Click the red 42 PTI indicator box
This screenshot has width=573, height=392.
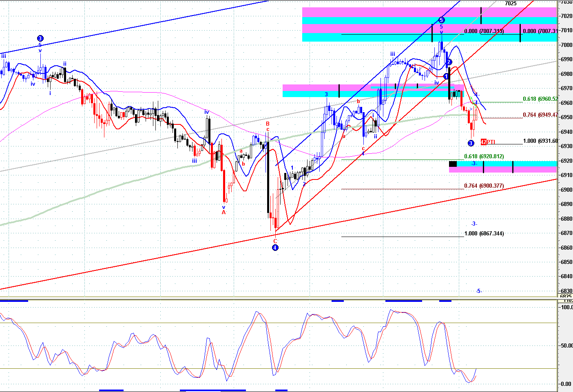pyautogui.click(x=484, y=142)
